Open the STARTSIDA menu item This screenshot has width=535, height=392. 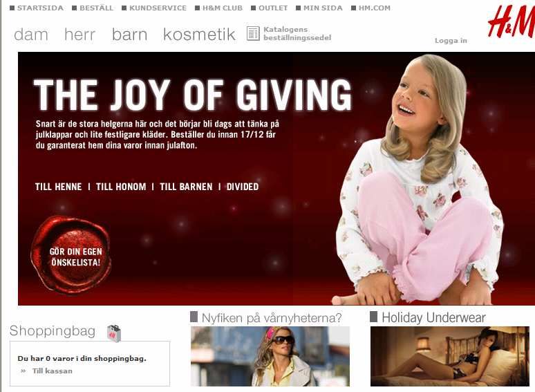tap(40, 8)
